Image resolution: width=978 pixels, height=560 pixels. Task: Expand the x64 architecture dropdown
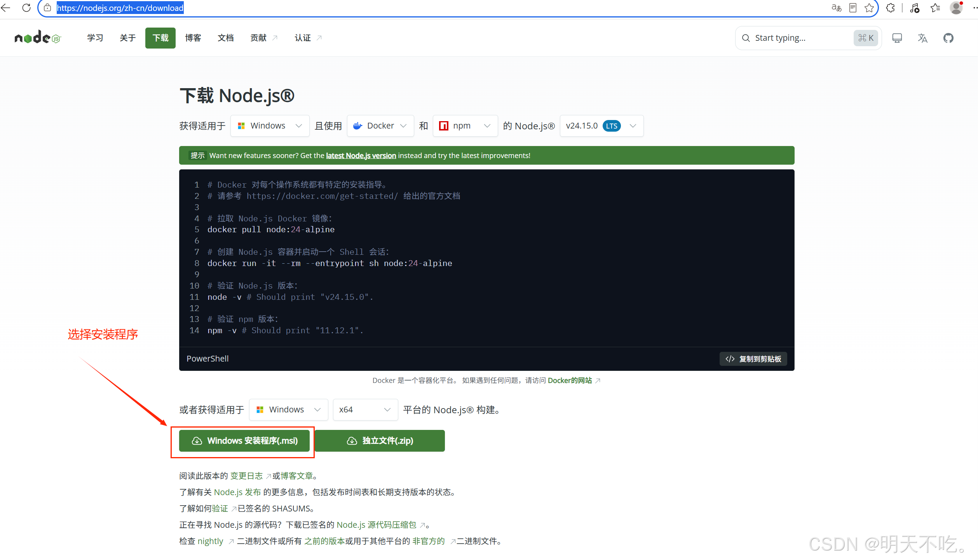click(365, 410)
